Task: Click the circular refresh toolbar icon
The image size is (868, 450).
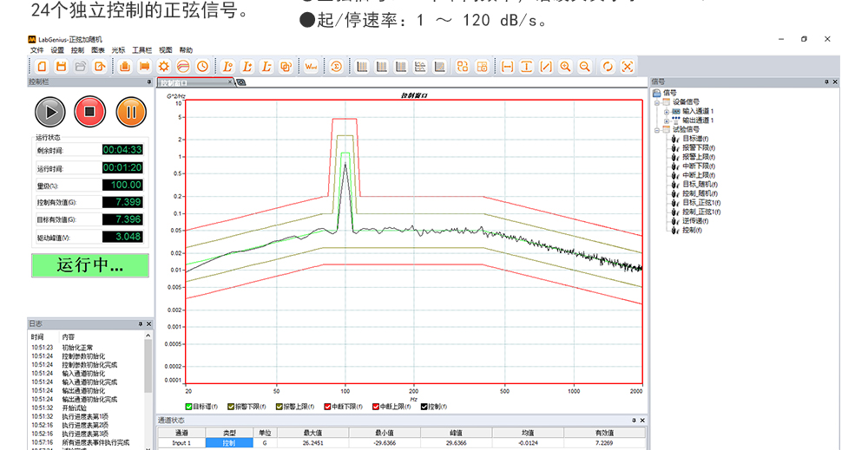Action: [608, 67]
